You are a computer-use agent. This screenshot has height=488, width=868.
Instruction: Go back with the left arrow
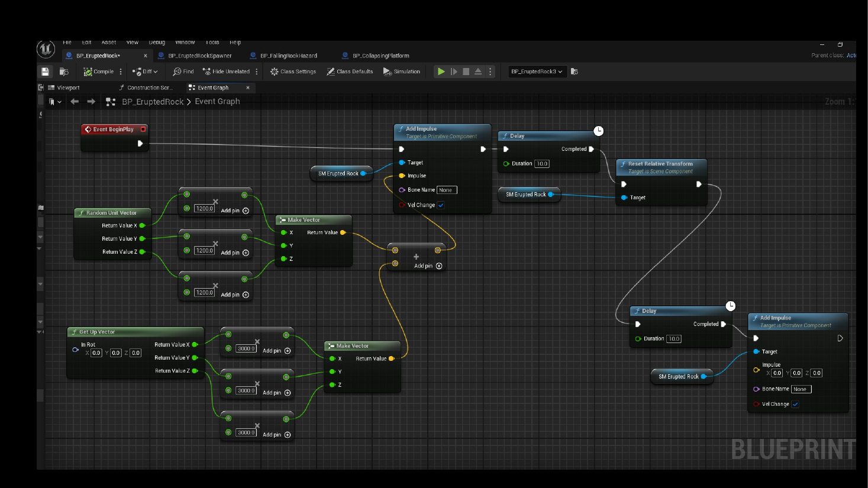coord(75,102)
